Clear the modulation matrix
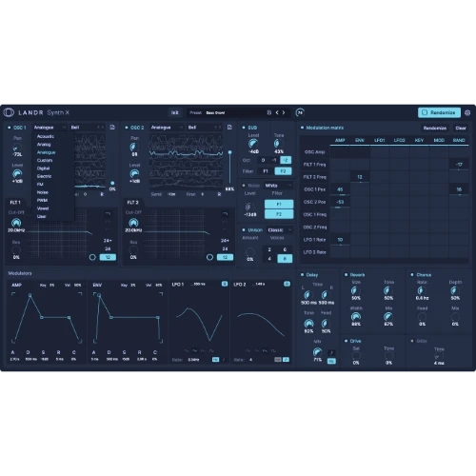Viewport: 476px width, 476px height. coord(461,128)
